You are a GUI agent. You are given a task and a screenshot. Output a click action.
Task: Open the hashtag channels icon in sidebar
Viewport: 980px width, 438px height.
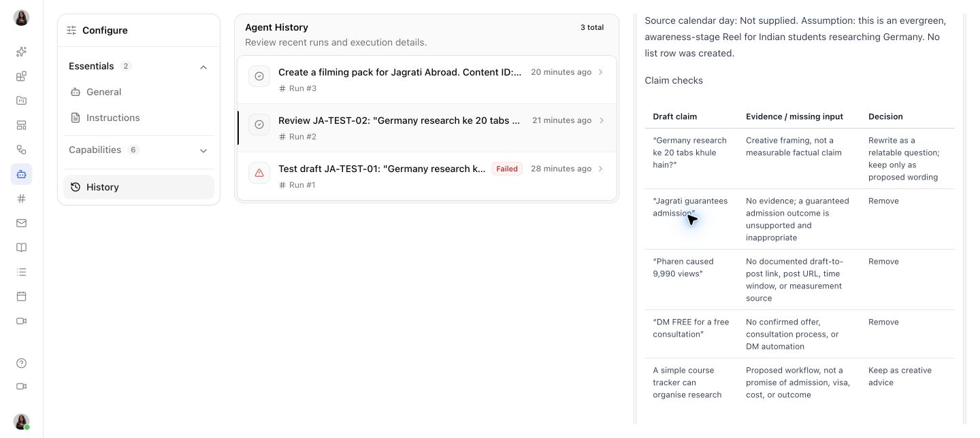point(21,199)
